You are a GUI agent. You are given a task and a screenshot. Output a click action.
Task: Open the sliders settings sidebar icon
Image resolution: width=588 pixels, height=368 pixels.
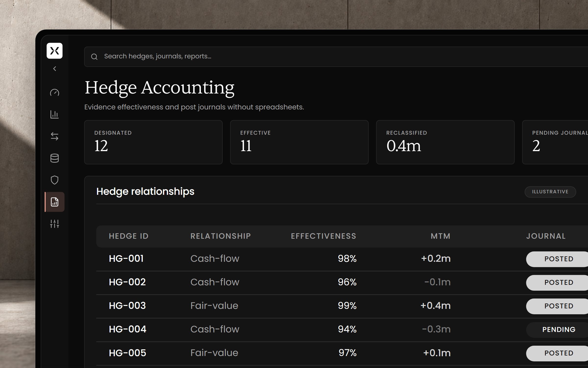point(54,224)
